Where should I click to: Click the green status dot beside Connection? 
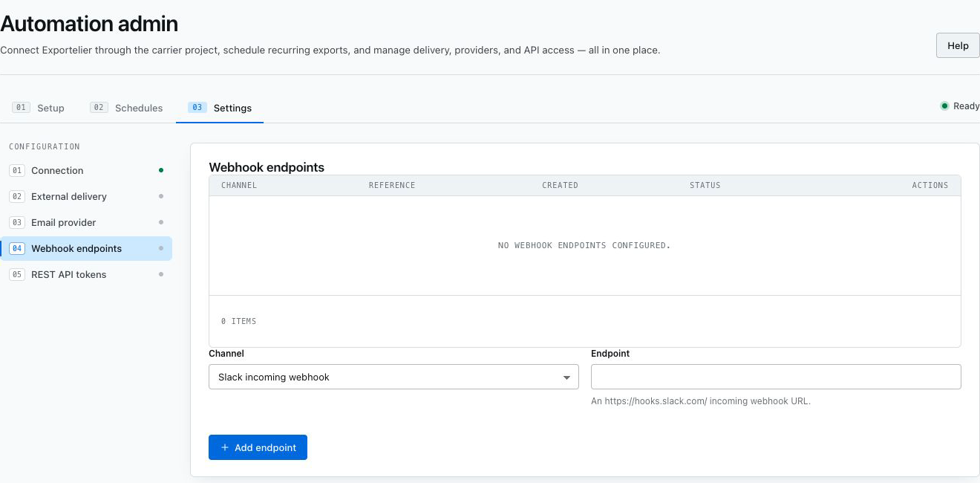pyautogui.click(x=161, y=170)
